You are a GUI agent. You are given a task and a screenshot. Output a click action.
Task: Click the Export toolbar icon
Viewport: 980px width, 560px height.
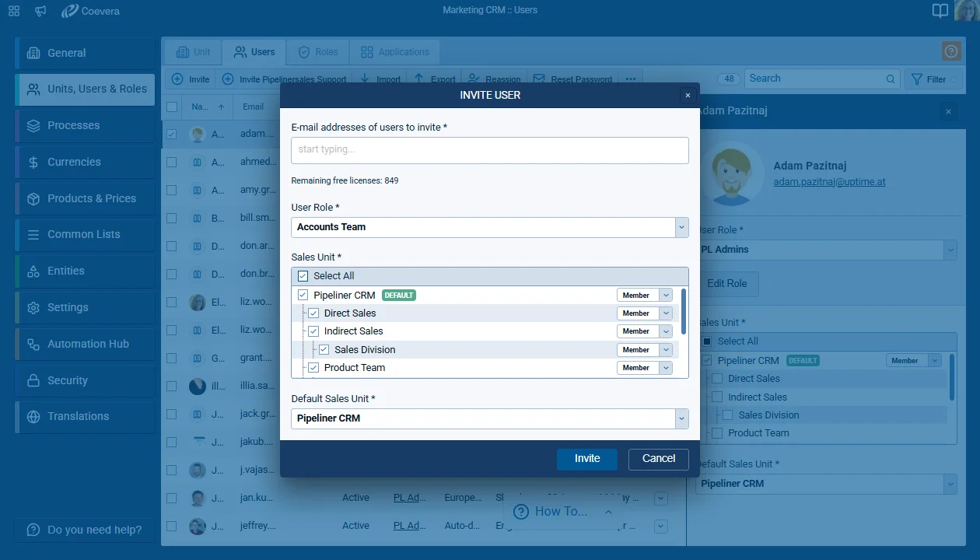418,79
